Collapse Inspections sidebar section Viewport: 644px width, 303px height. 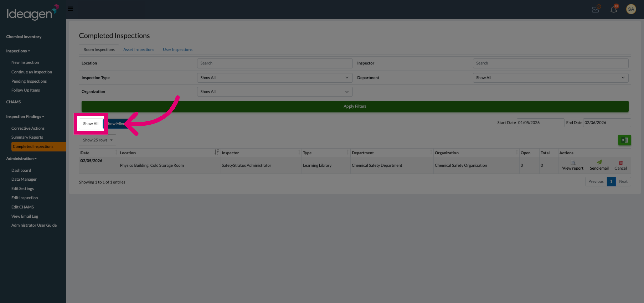pos(18,51)
